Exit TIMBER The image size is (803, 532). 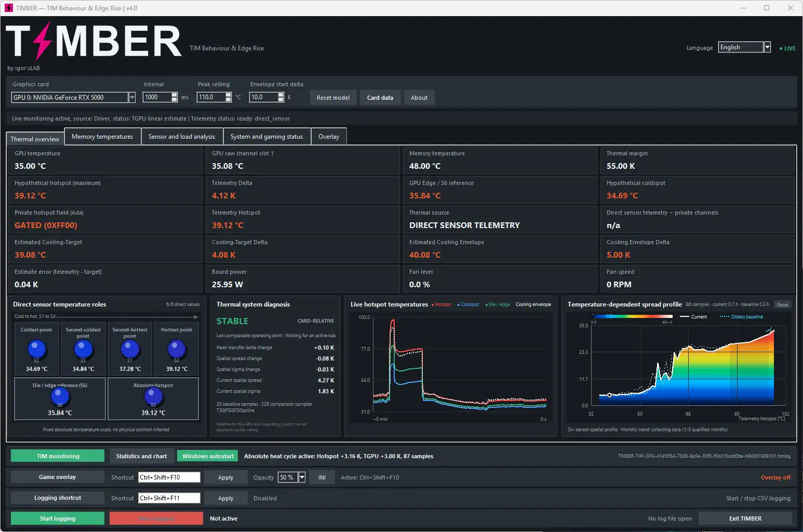click(745, 518)
